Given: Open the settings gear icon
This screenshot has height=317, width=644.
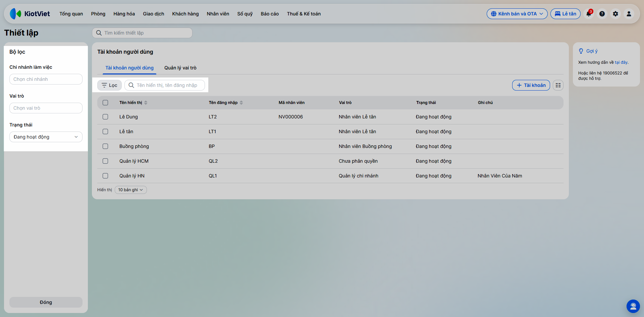Looking at the screenshot, I should [615, 14].
